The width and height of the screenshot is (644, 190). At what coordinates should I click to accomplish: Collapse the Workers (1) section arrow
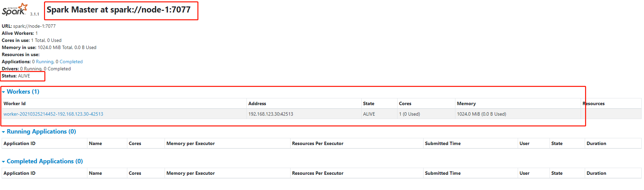coord(3,92)
